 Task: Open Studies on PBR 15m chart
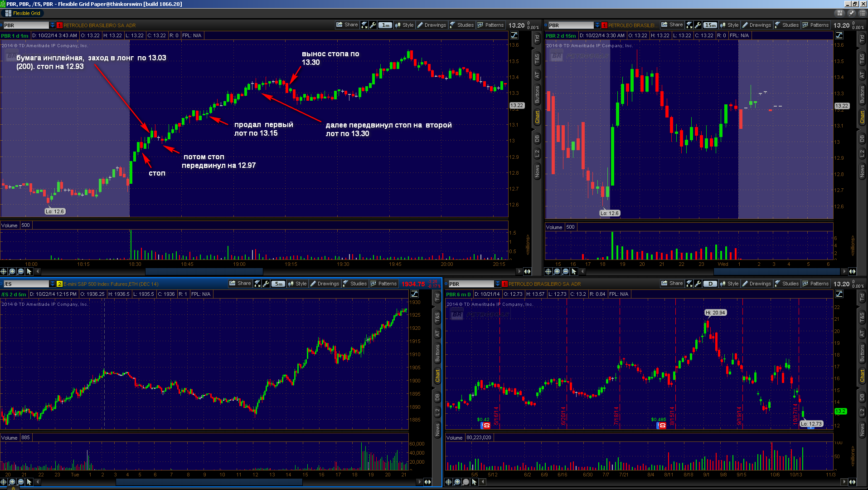(x=787, y=25)
